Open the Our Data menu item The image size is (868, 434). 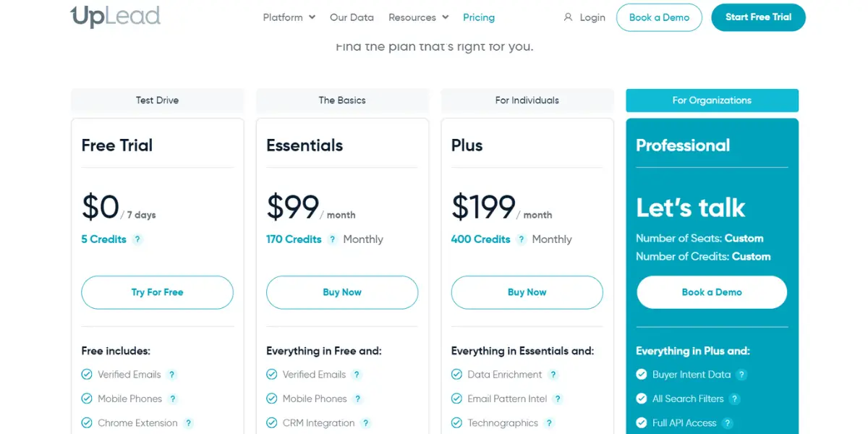[x=352, y=17]
